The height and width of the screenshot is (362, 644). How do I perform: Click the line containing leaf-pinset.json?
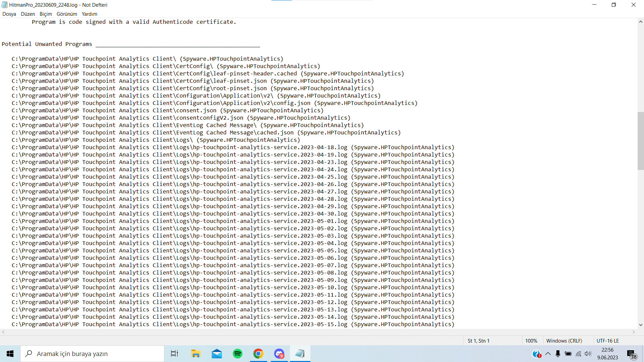coord(193,81)
